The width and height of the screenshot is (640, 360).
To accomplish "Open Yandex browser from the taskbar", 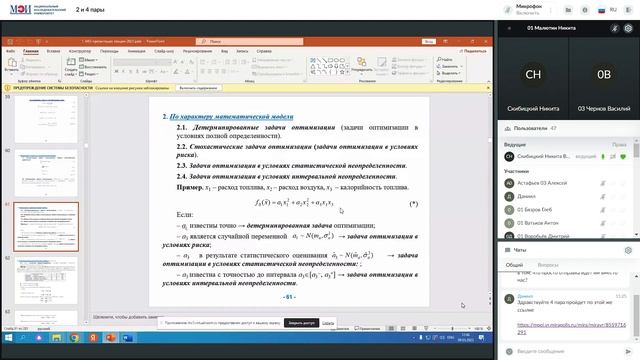I will tap(93, 338).
